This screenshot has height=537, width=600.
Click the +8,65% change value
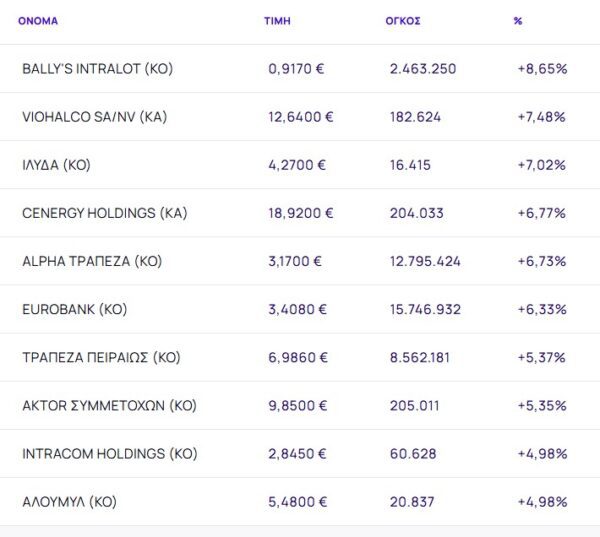tap(542, 69)
